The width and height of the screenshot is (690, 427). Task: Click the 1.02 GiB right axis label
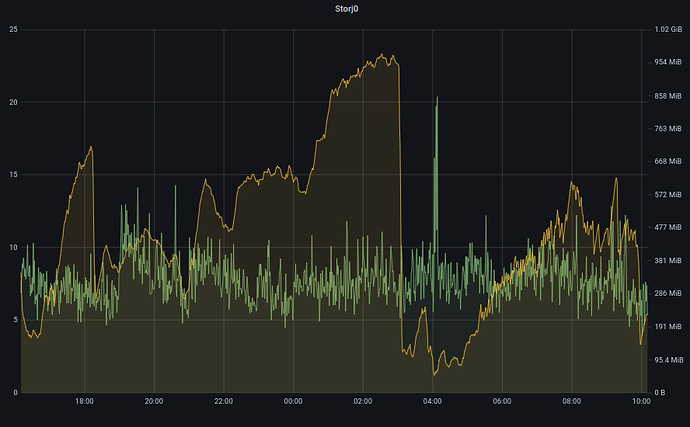coord(668,29)
